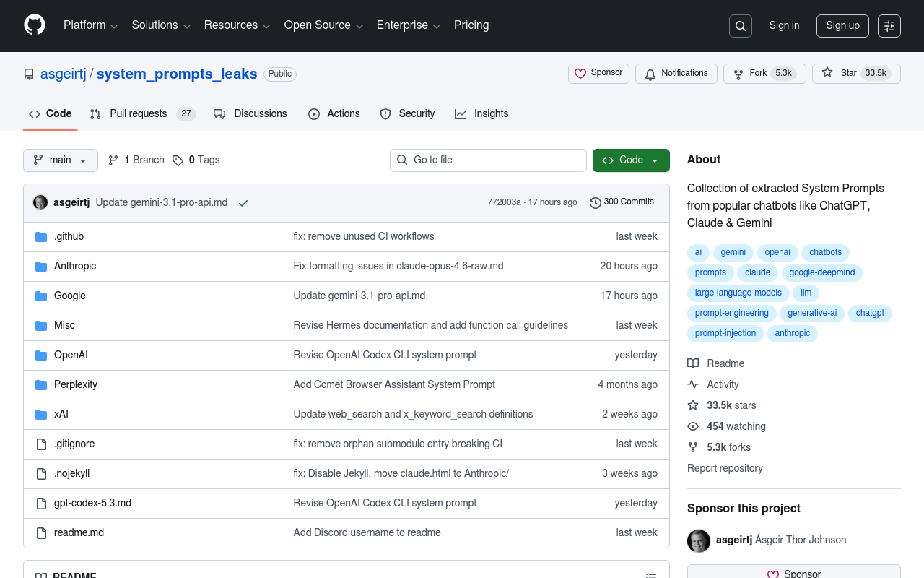
Task: Open the gpt-codex-5.3.md file
Action: (92, 503)
